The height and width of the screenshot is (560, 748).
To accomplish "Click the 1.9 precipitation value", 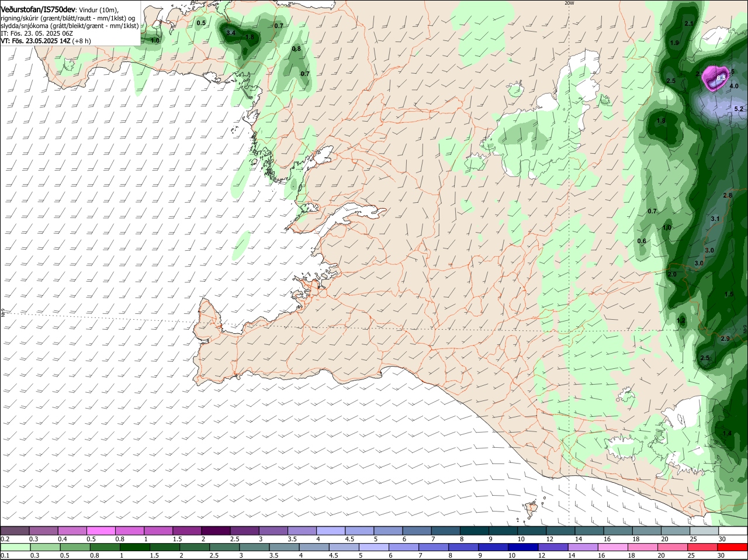I will pyautogui.click(x=674, y=43).
